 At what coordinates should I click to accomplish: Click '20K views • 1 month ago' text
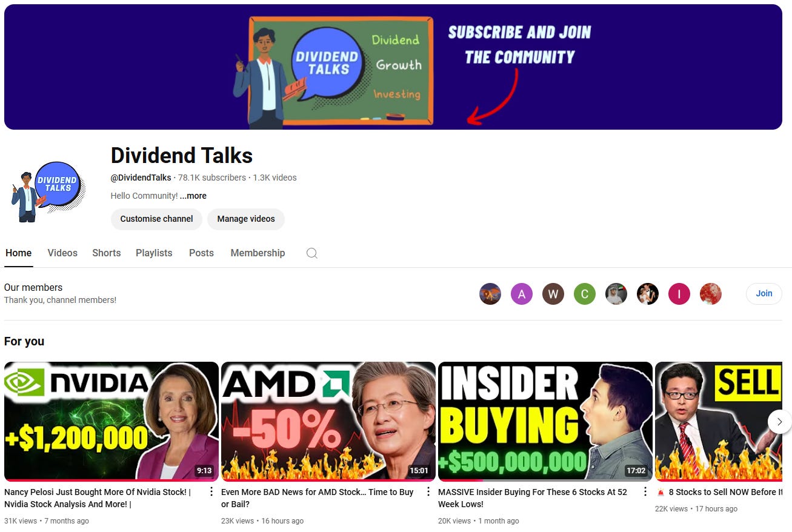pyautogui.click(x=479, y=521)
